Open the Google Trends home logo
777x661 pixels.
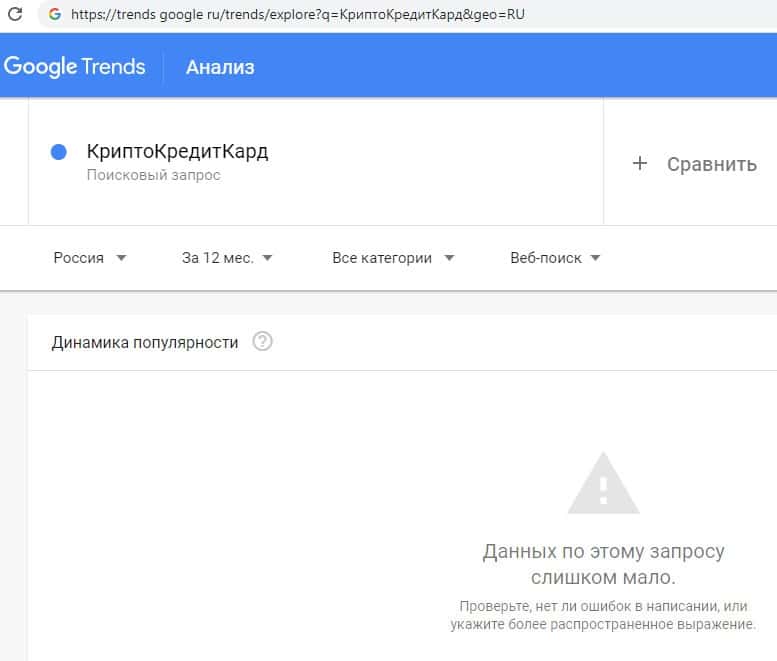75,67
